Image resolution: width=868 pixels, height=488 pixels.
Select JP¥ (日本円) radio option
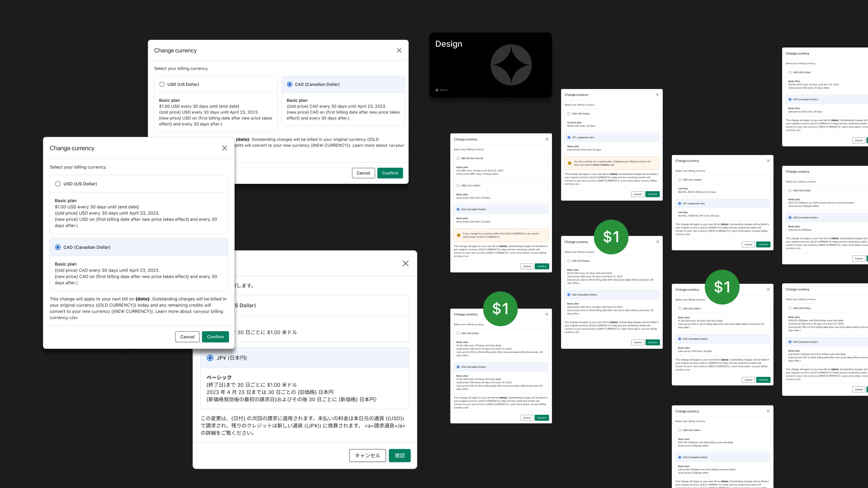pos(210,358)
